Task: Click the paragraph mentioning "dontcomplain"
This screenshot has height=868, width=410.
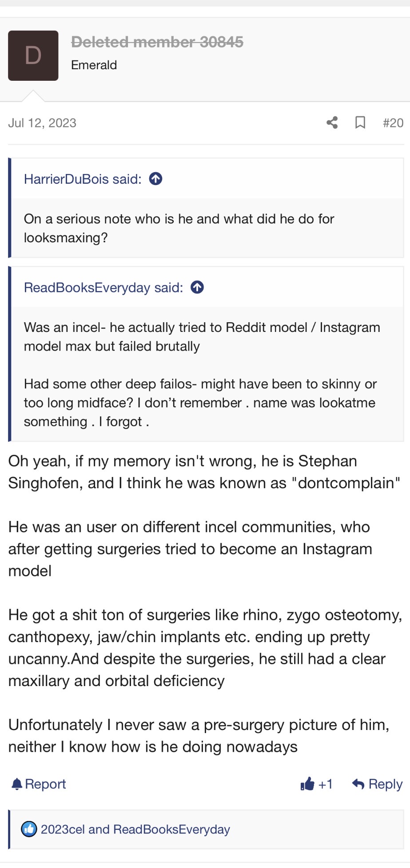Action: 204,472
